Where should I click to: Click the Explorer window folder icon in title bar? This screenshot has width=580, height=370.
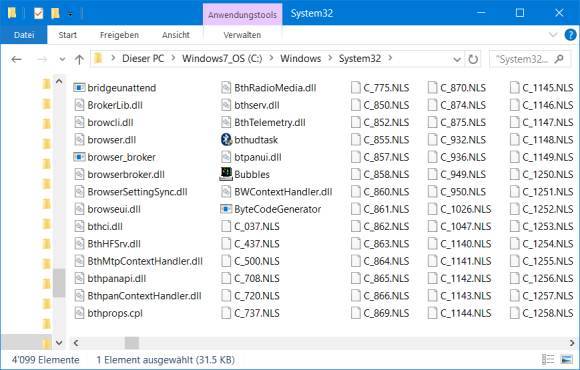coord(12,13)
